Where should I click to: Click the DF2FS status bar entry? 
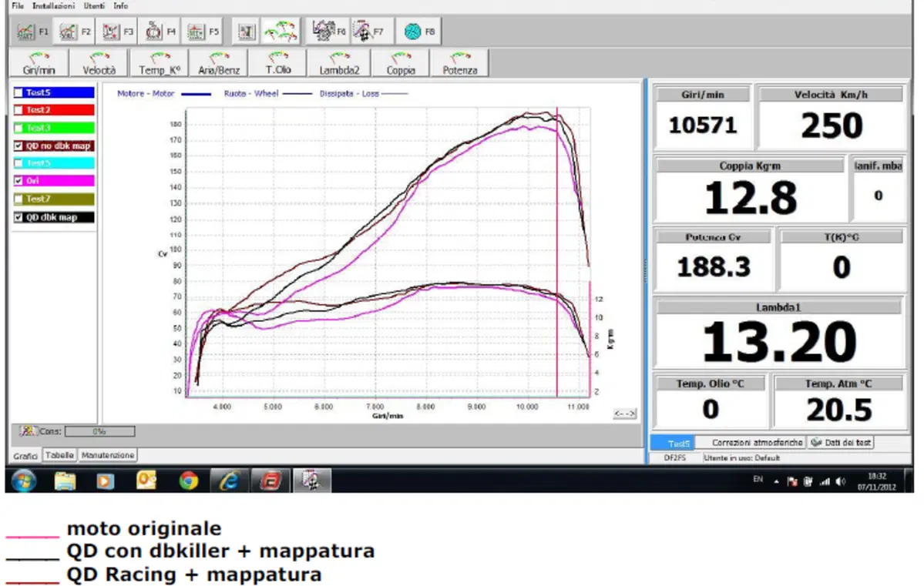675,457
